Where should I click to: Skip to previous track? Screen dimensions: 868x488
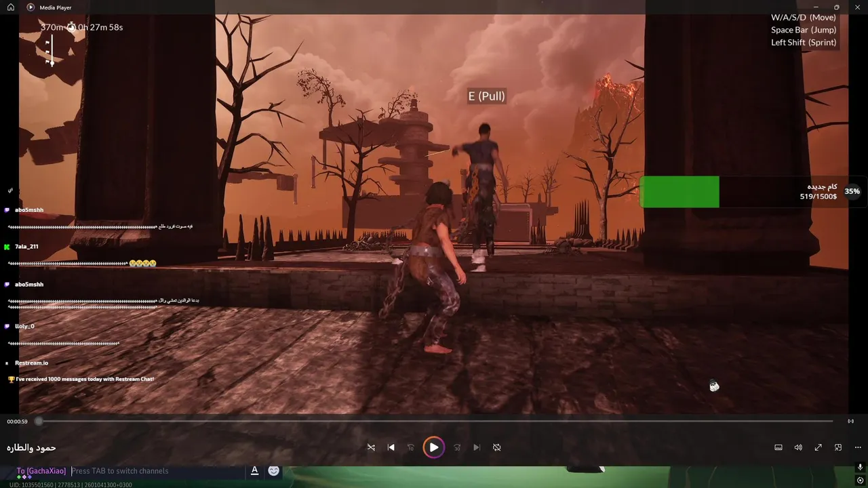click(391, 447)
